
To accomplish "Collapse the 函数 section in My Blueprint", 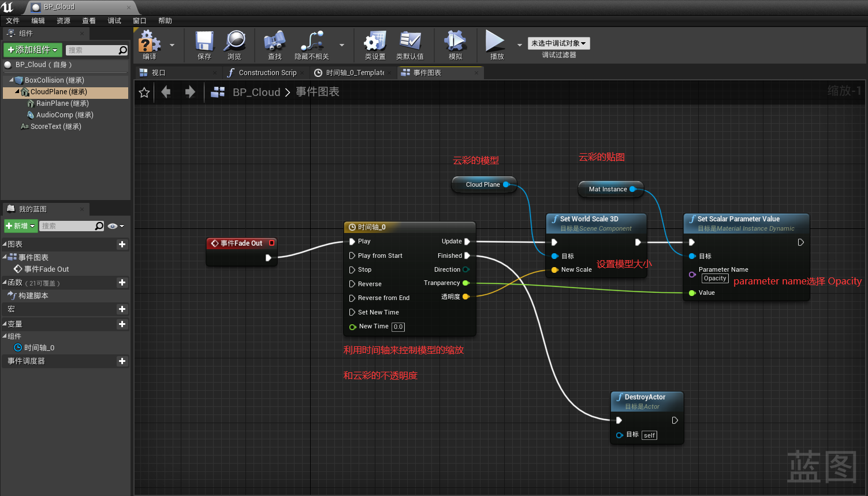I will [5, 283].
